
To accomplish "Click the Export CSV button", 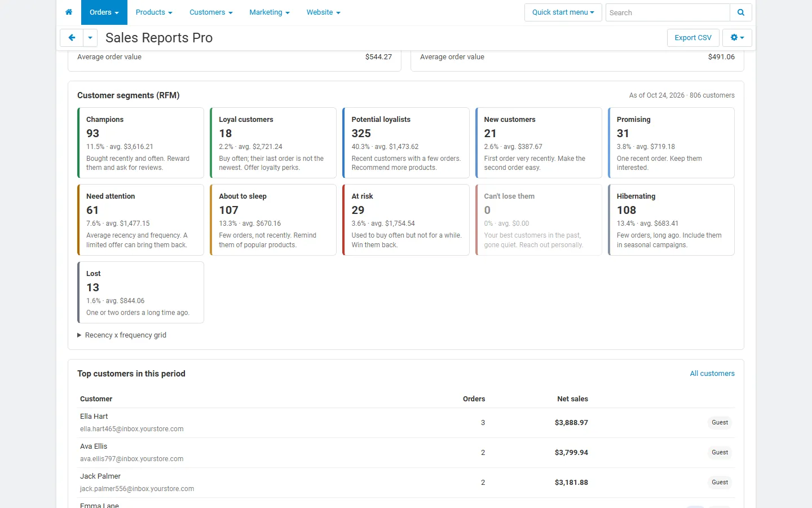I will [693, 38].
